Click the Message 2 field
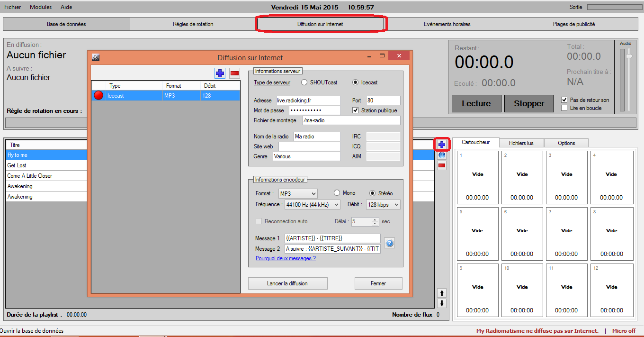This screenshot has width=644, height=337. (333, 249)
